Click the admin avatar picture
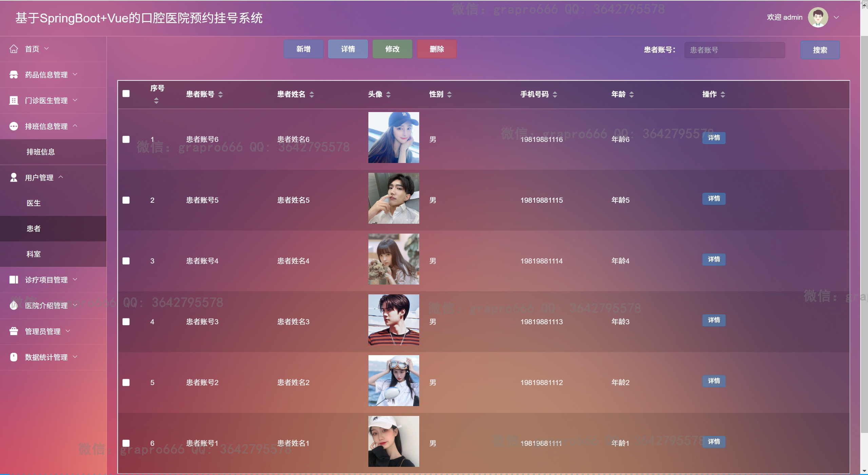This screenshot has height=475, width=868. point(818,17)
